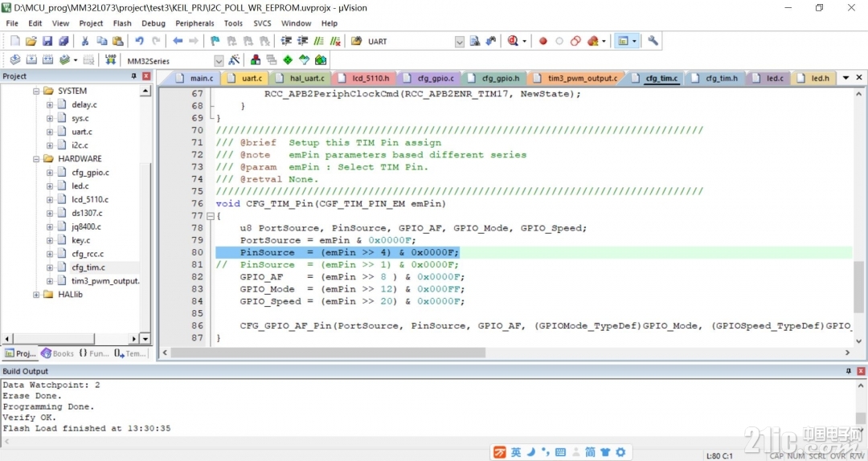
Task: Paste from the clipboard
Action: pyautogui.click(x=118, y=41)
